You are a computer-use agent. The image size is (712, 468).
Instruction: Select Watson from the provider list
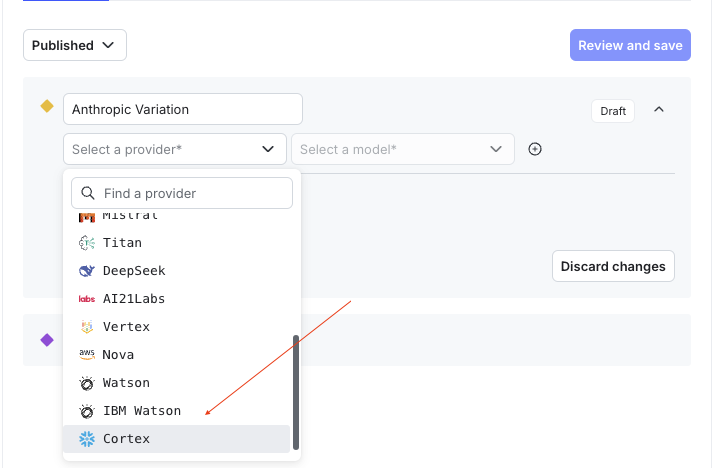coord(126,383)
